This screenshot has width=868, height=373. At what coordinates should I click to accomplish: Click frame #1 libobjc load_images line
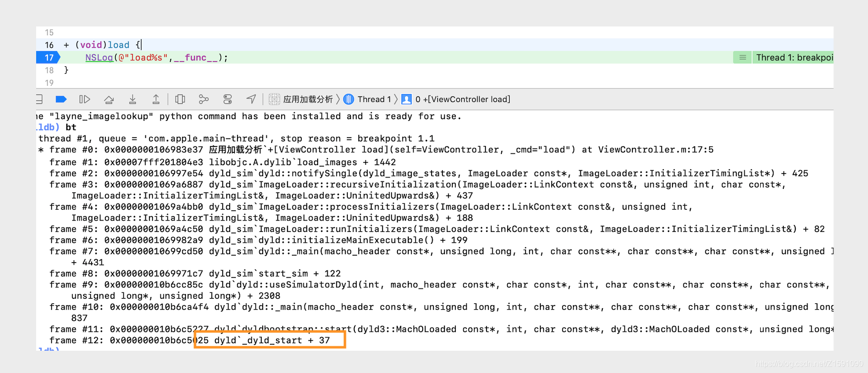tap(223, 162)
